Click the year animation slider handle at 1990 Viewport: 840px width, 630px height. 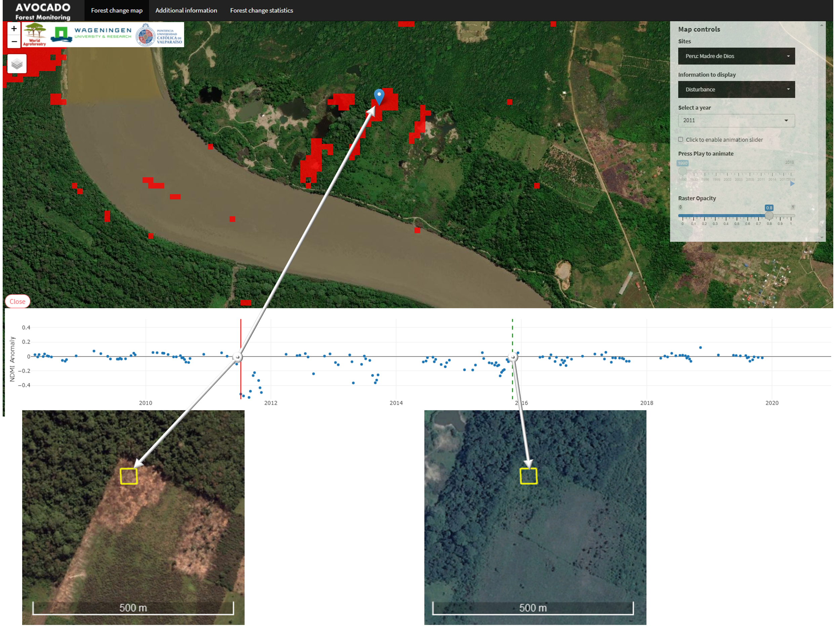pos(682,170)
